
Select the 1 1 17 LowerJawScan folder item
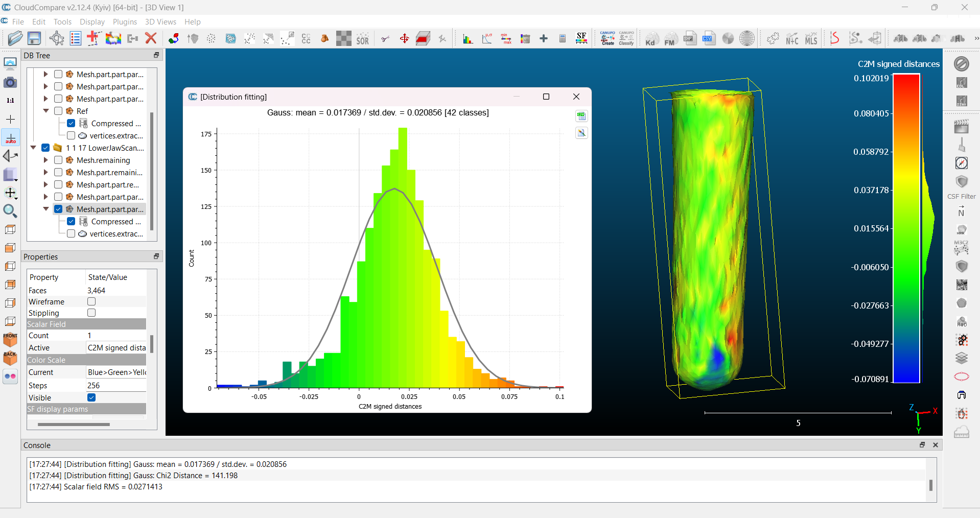click(105, 148)
